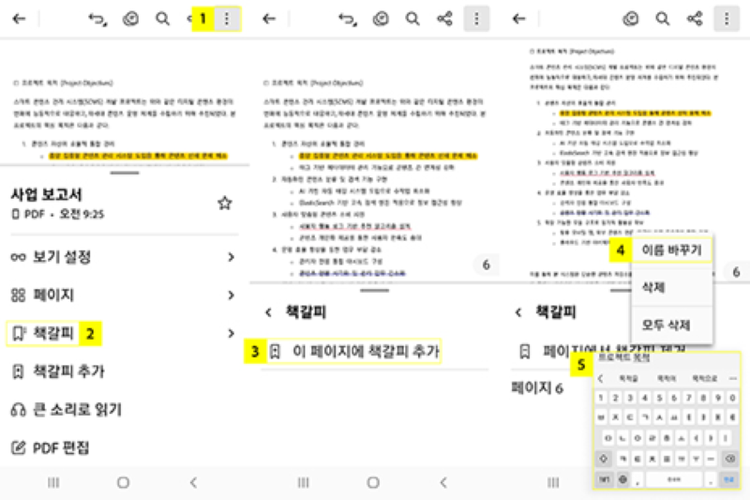Viewport: 750px width, 500px height.
Task: Open search in the 사업 보고서 screen toolbar
Action: click(x=163, y=19)
